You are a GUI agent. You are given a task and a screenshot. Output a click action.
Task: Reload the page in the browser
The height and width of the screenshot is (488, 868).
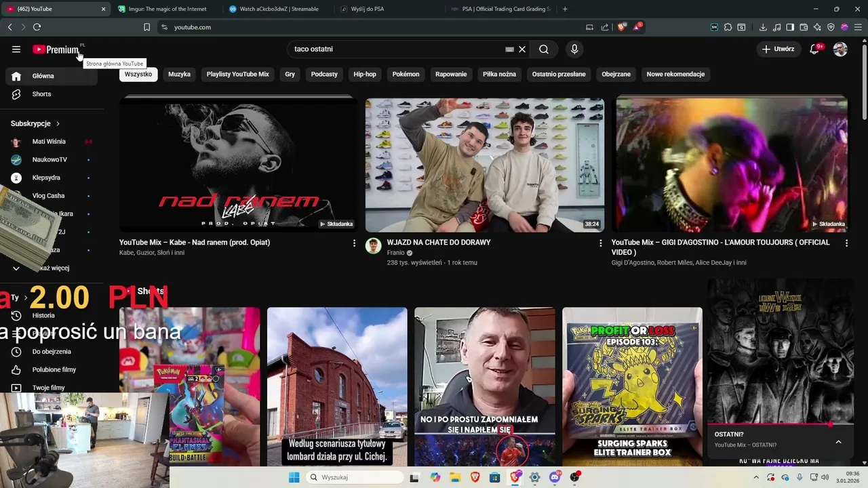37,27
